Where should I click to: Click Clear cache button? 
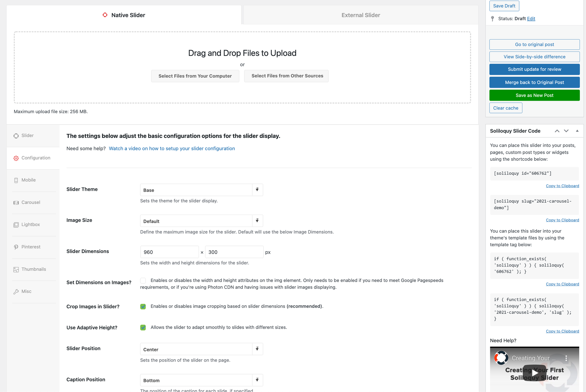point(506,108)
